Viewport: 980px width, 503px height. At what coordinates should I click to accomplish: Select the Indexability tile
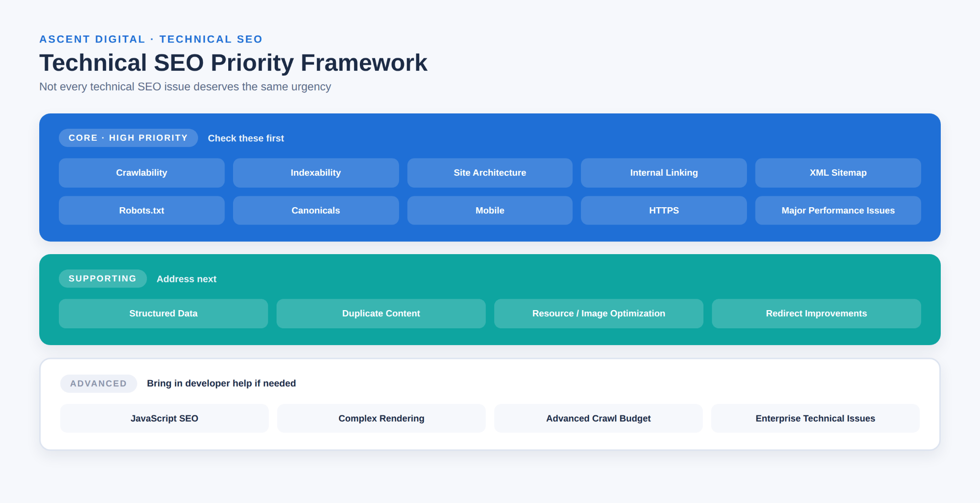pyautogui.click(x=316, y=173)
